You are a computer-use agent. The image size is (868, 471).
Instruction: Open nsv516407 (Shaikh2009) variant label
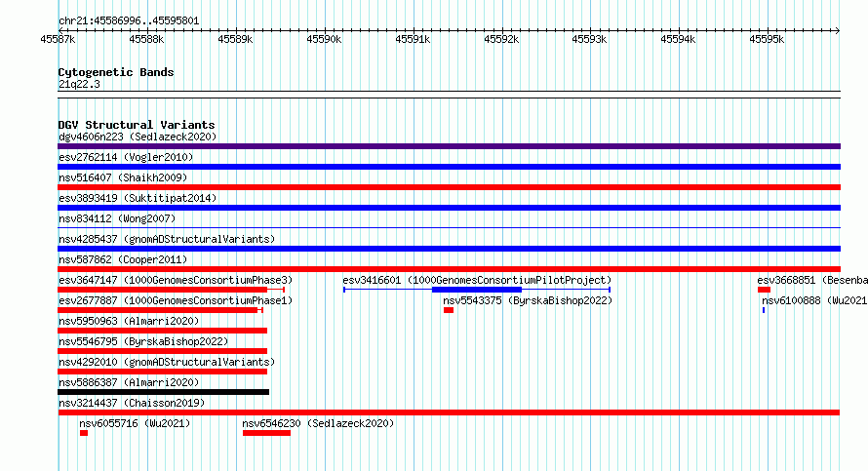[123, 177]
